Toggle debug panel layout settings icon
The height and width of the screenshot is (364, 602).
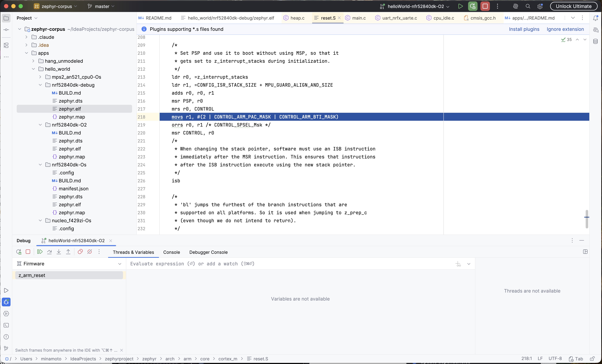tap(585, 252)
